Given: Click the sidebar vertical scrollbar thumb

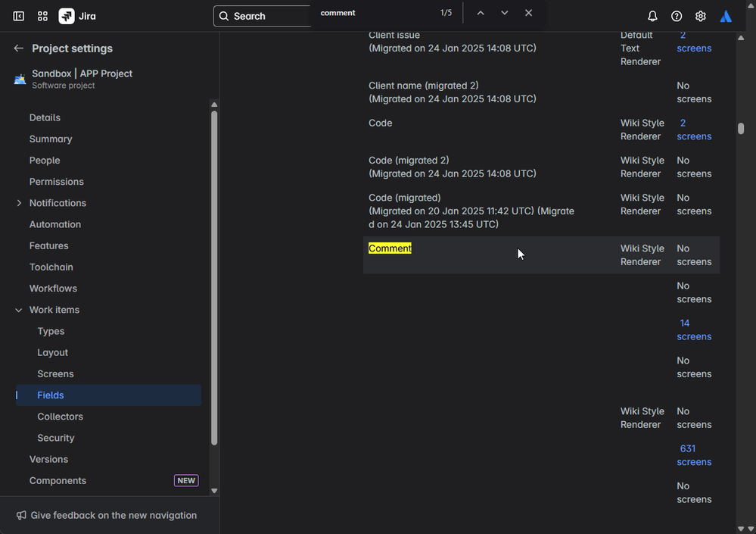Looking at the screenshot, I should pyautogui.click(x=214, y=277).
